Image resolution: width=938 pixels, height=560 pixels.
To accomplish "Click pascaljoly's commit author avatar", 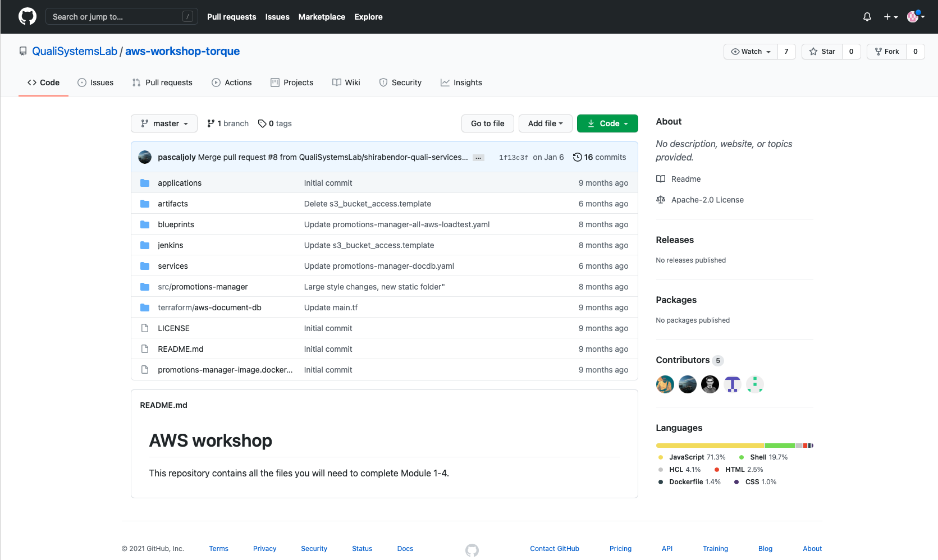I will (x=145, y=157).
